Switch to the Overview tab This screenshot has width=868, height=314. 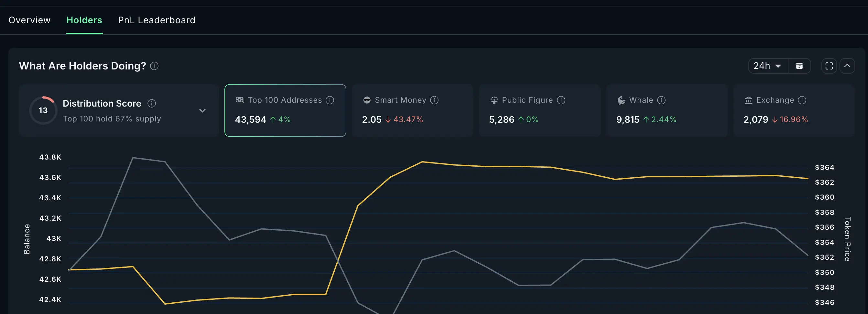tap(29, 20)
